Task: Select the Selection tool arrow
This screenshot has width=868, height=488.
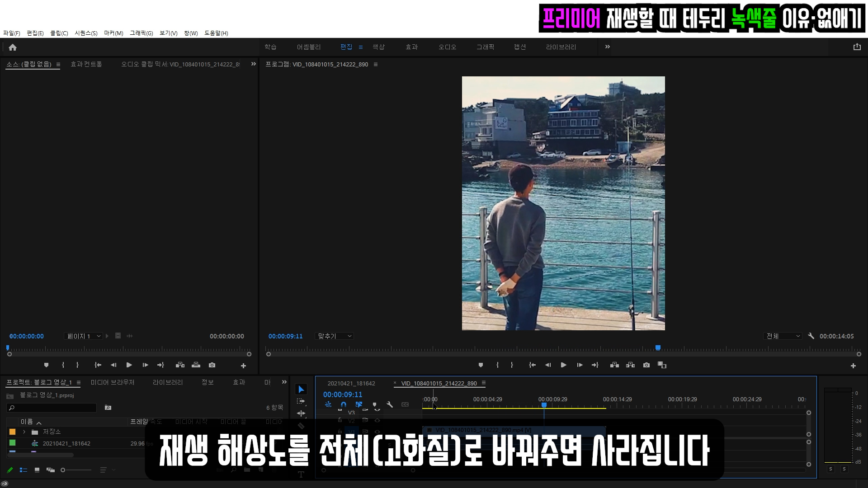Action: pos(301,389)
